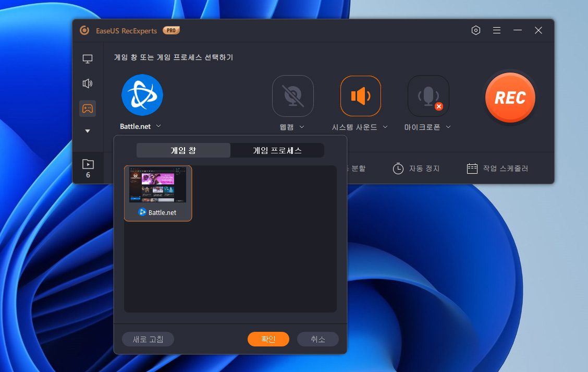This screenshot has height=372, width=588.
Task: Close the RecExperts window
Action: 538,30
